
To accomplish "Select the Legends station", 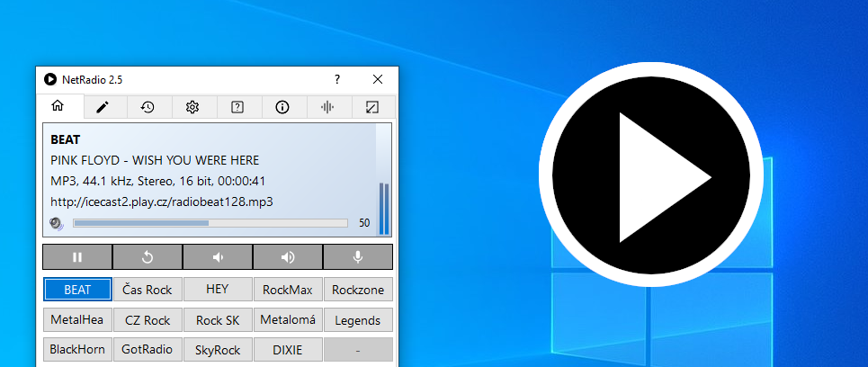I will [358, 320].
